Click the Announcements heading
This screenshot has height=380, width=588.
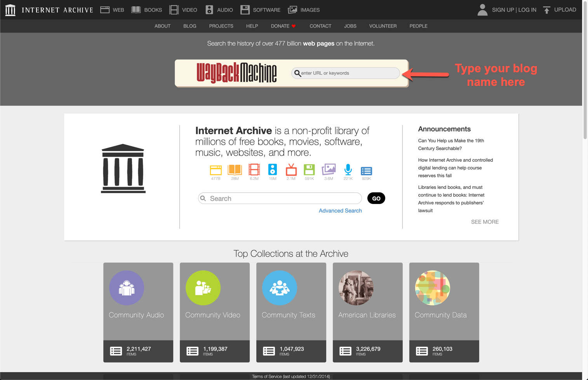pos(444,129)
